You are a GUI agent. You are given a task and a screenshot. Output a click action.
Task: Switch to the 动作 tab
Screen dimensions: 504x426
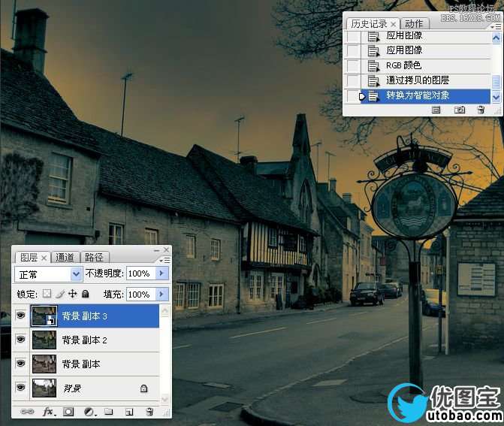[413, 23]
